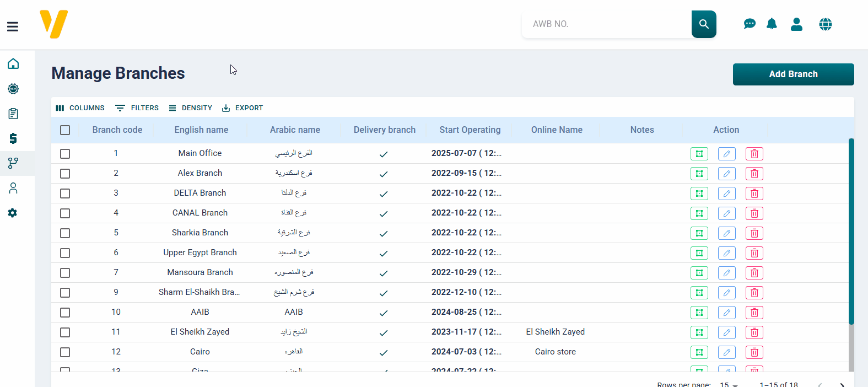Click the globe language icon
The width and height of the screenshot is (868, 387).
coord(825,24)
